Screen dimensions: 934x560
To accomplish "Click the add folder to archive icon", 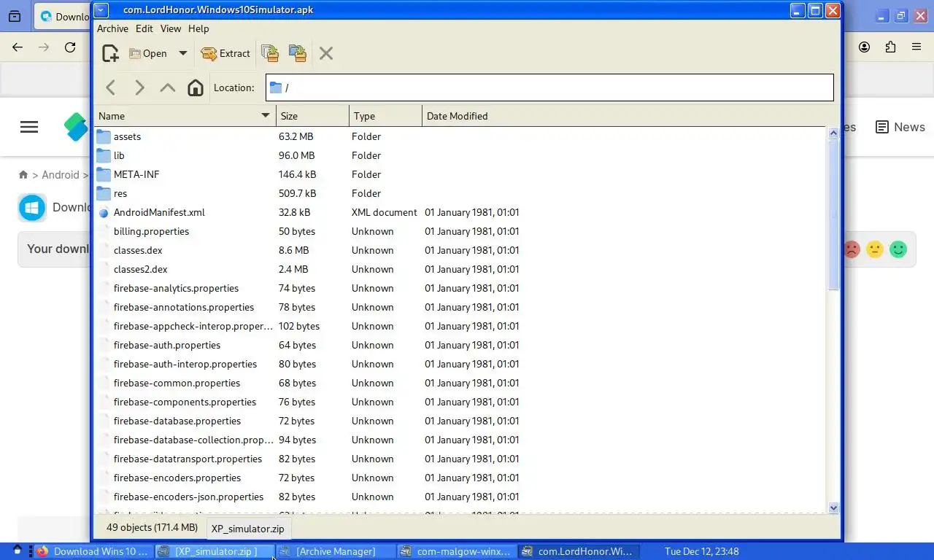I will coord(297,53).
